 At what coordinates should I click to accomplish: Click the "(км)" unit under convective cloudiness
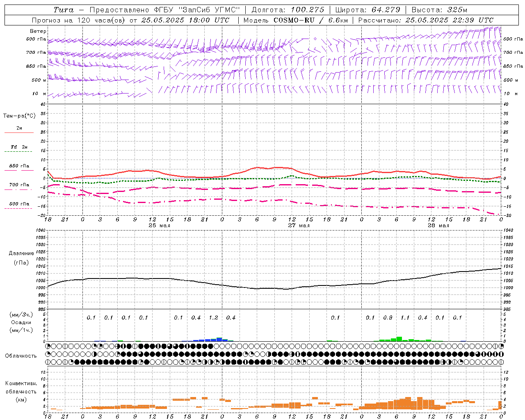21,399
